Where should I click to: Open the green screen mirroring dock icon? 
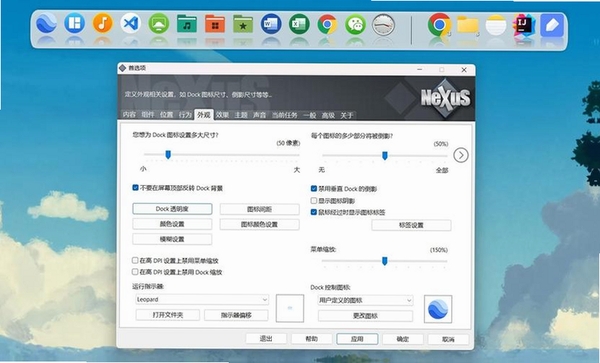click(159, 24)
